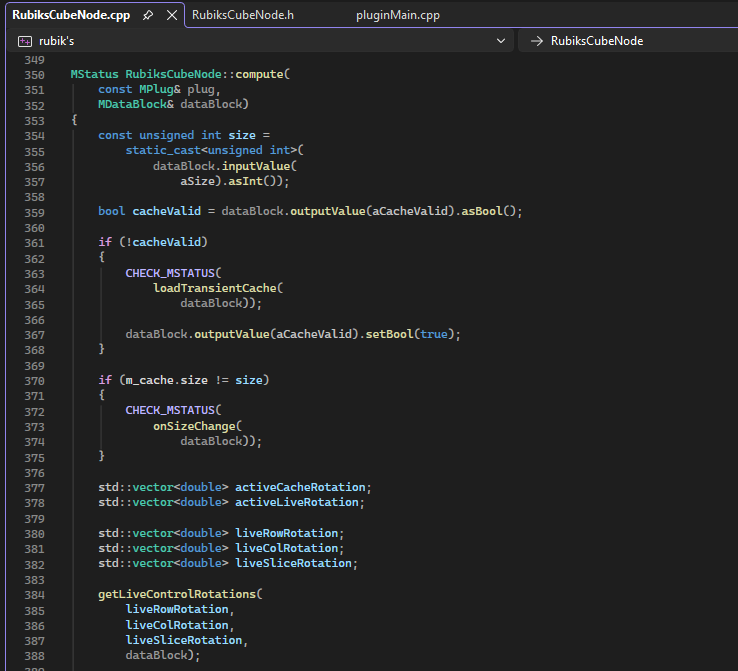Click the true literal on line 367
The width and height of the screenshot is (738, 671).
point(433,334)
